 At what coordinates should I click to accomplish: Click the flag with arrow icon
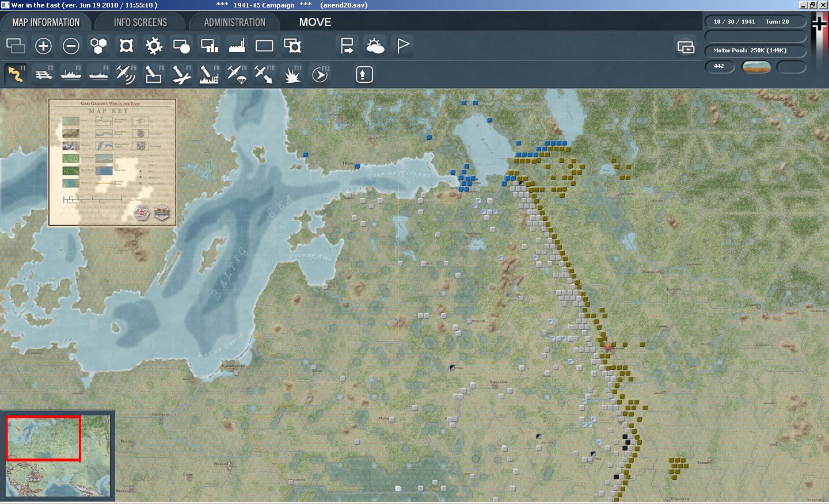pyautogui.click(x=347, y=46)
